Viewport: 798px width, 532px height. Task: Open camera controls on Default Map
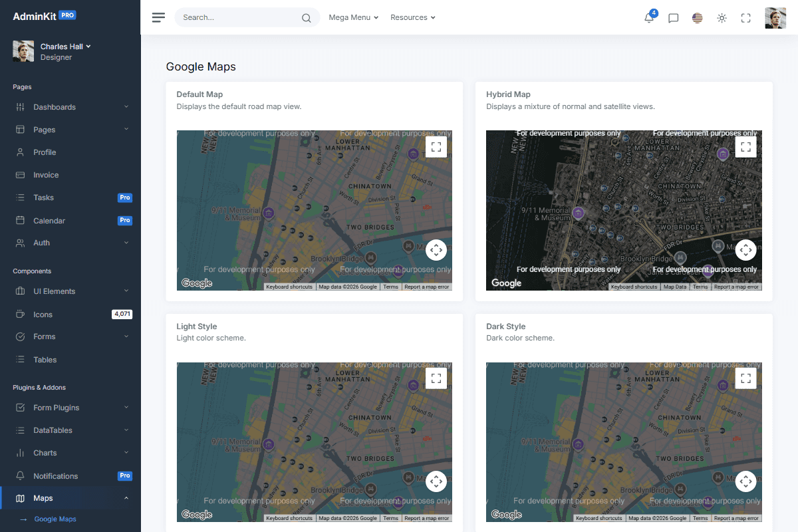[436, 250]
